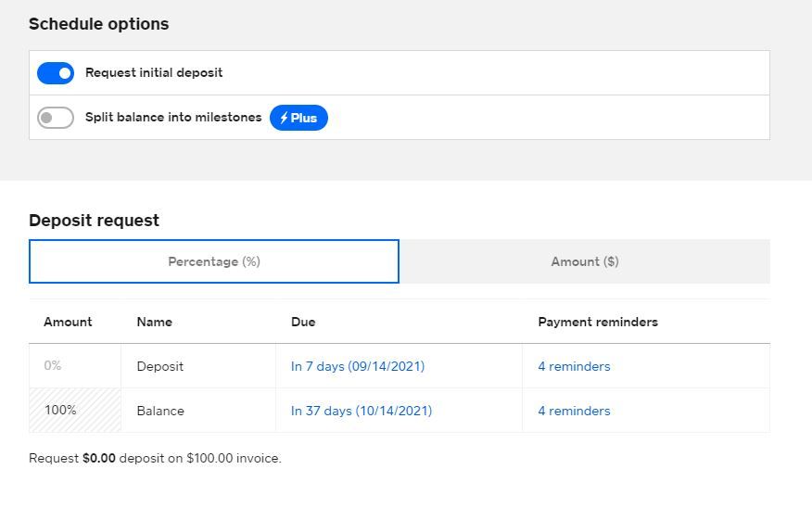The width and height of the screenshot is (812, 520).
Task: Click the Balance 100% amount cell
Action: [75, 411]
